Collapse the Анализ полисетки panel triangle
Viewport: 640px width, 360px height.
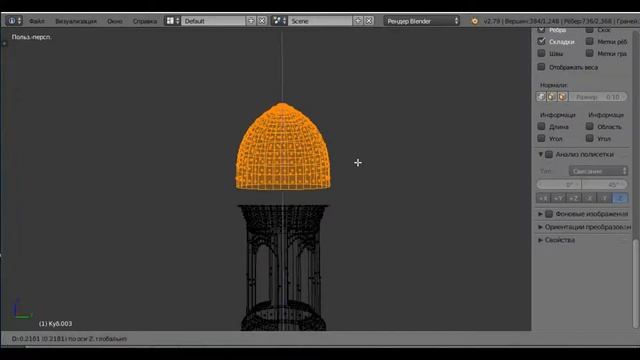(x=540, y=154)
